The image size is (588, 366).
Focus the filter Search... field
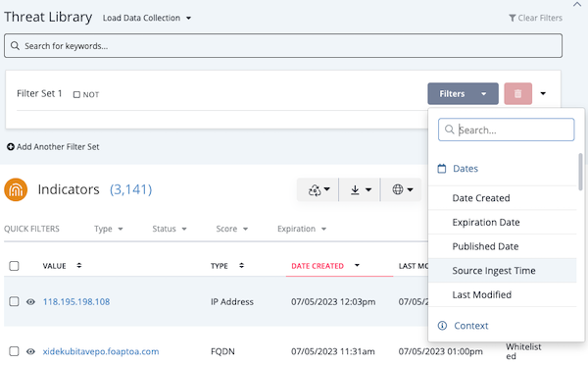pos(507,130)
